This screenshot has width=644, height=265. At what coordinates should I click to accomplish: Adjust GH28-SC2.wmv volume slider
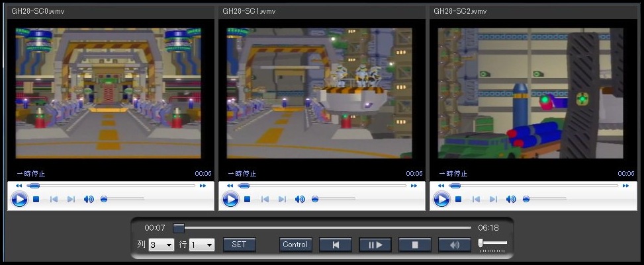545,199
